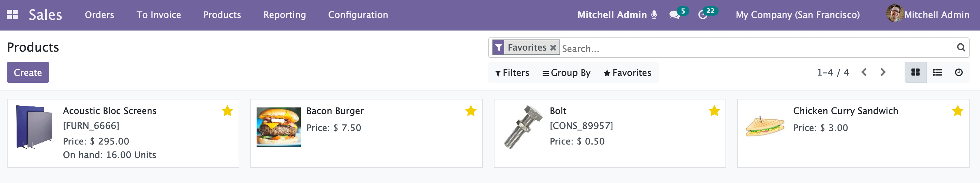This screenshot has width=980, height=183.
Task: Switch to Kanban view
Action: click(915, 72)
